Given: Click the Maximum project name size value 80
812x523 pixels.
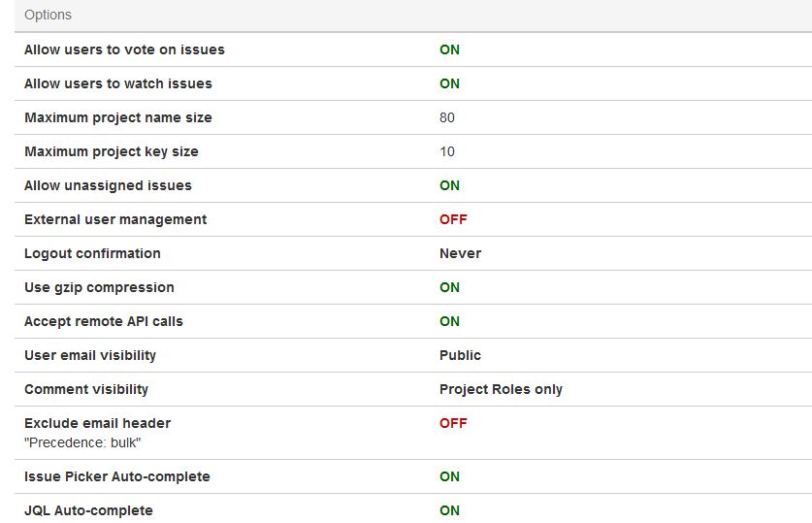Looking at the screenshot, I should 447,117.
